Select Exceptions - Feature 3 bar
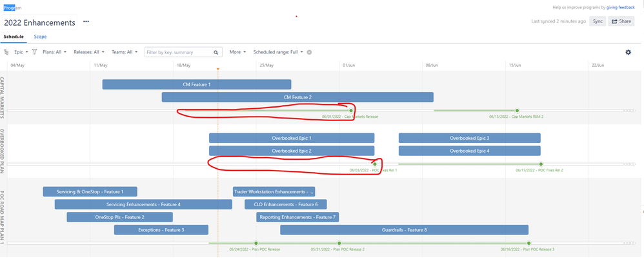The image size is (644, 268). 161,230
